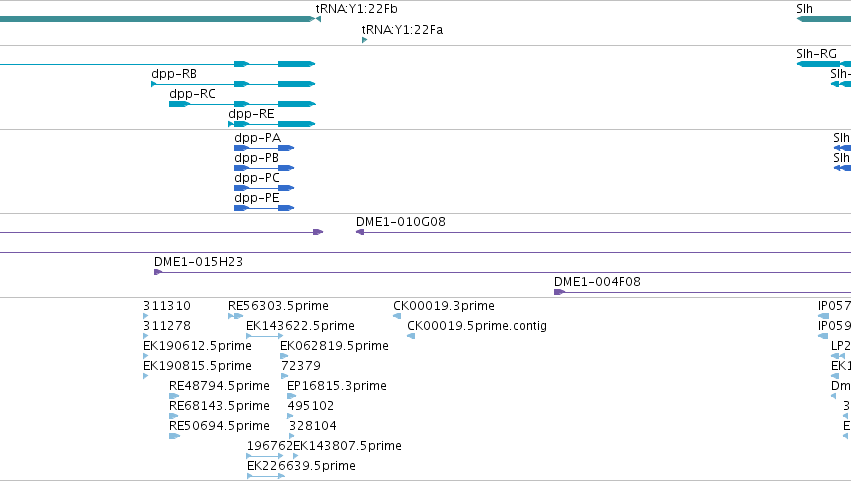Open the DME1-004F08 clone label
Screen dimensions: 851x481
(x=597, y=282)
